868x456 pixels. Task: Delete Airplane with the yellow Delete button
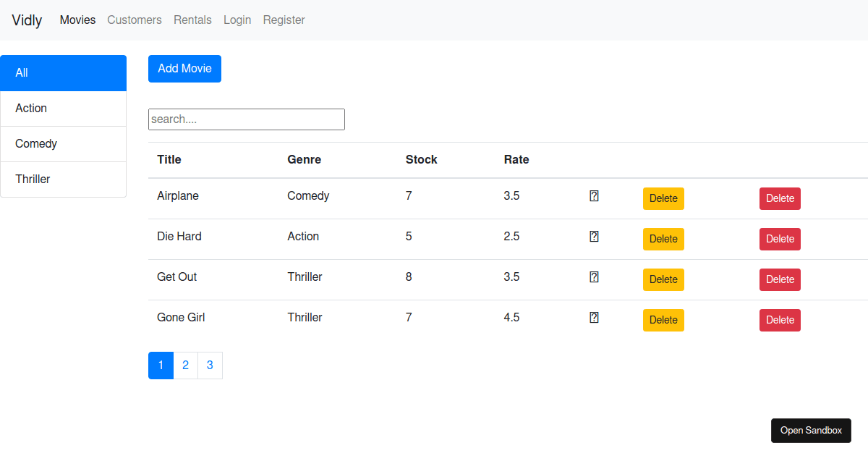pyautogui.click(x=663, y=198)
